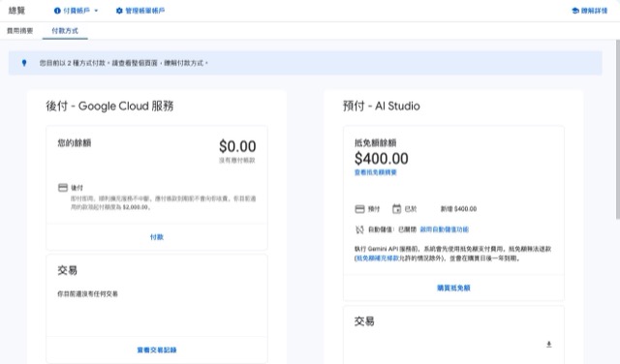Image resolution: width=620 pixels, height=364 pixels.
Task: Switch to the 費用摘要 tab
Action: (19, 30)
